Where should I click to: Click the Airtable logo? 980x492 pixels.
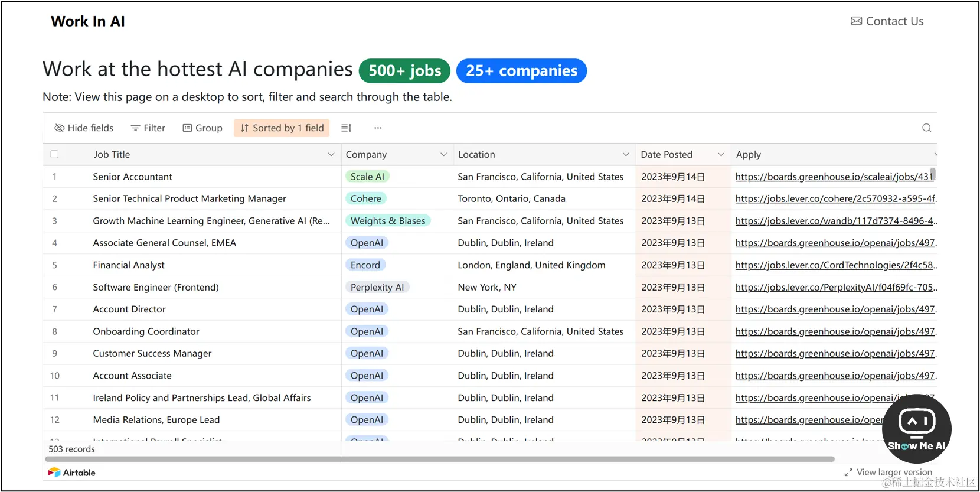pos(71,473)
